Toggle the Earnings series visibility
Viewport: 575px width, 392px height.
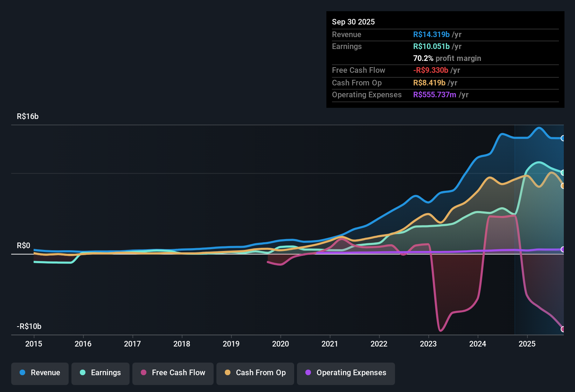tap(100, 373)
